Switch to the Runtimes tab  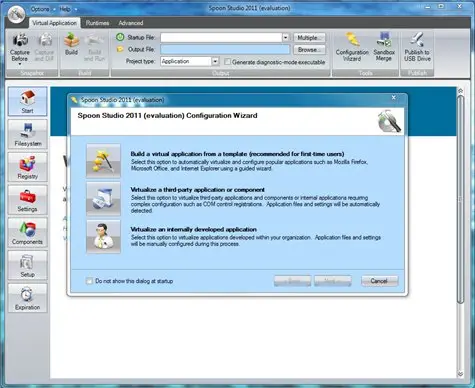click(97, 23)
